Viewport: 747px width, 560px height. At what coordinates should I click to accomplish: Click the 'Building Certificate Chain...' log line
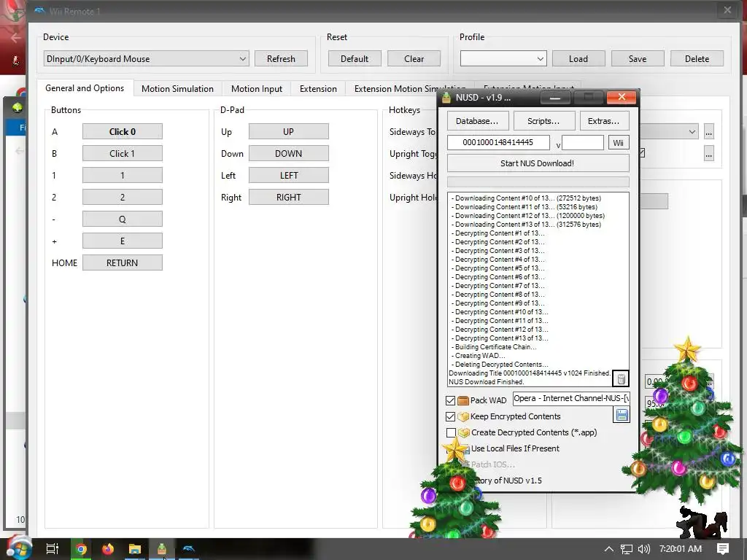pos(494,347)
